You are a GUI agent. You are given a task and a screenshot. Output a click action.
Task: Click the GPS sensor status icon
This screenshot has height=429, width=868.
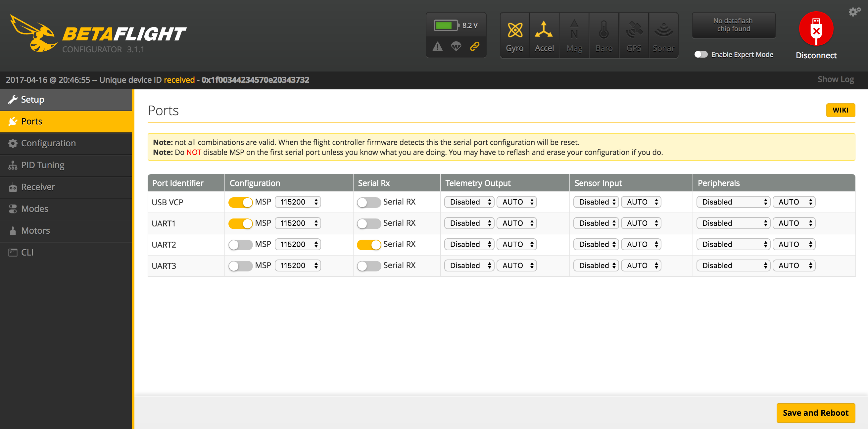[x=634, y=35]
